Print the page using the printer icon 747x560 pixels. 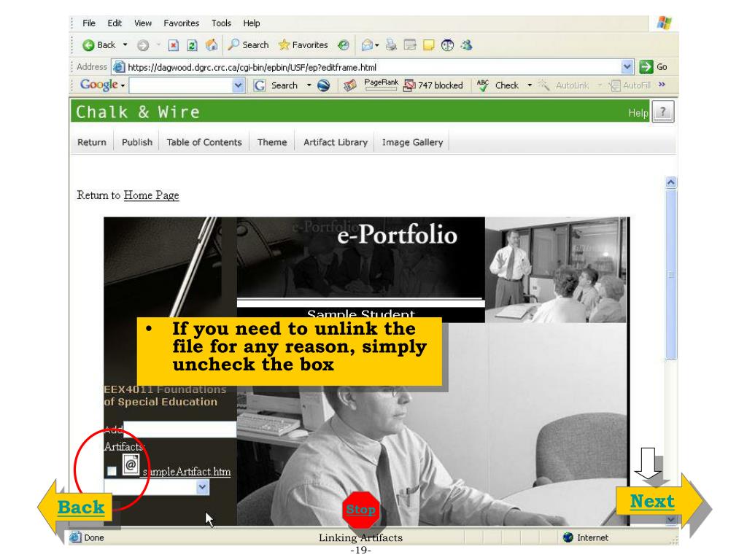(391, 45)
